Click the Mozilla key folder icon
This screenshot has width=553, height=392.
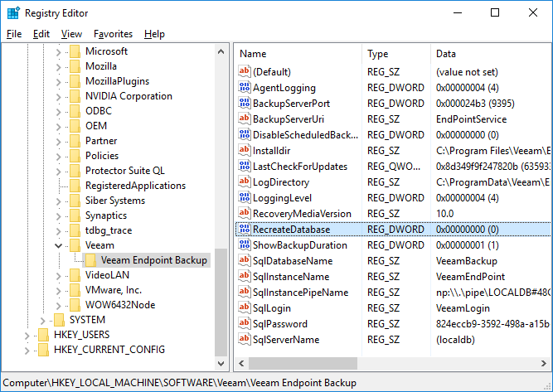tap(75, 66)
